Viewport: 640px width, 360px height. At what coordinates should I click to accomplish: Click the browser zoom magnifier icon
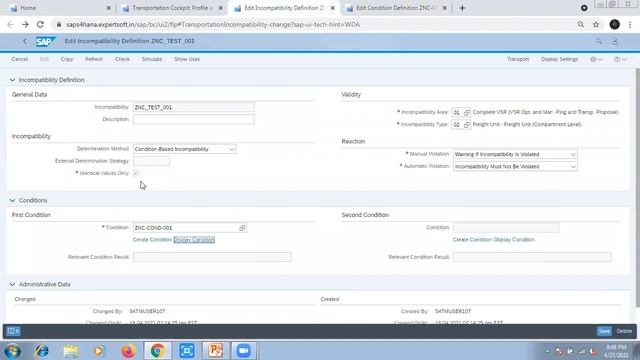pos(580,24)
